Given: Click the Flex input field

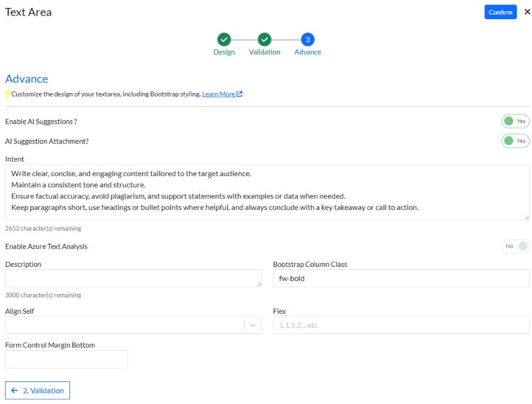Looking at the screenshot, I should pos(401,325).
